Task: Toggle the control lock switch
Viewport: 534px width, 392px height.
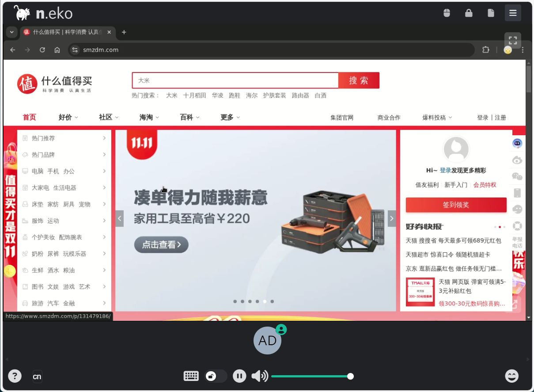Action: pyautogui.click(x=216, y=376)
